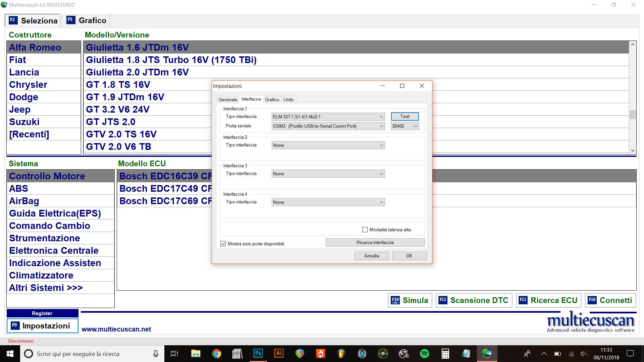Switch to Generale tab in Impostazioni
This screenshot has height=362, width=644.
228,100
